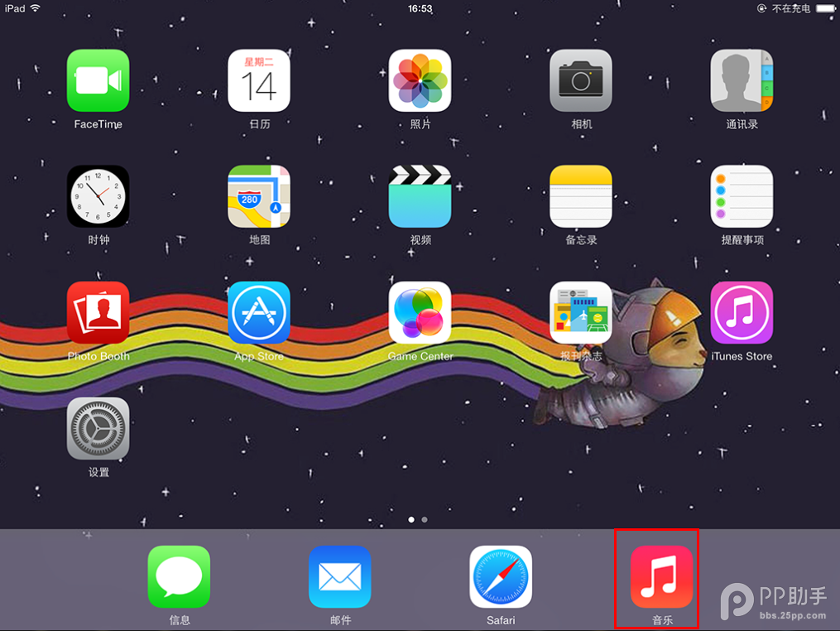Viewport: 840px width, 631px height.
Task: Launch the Notes (备忘录) app
Action: point(581,196)
